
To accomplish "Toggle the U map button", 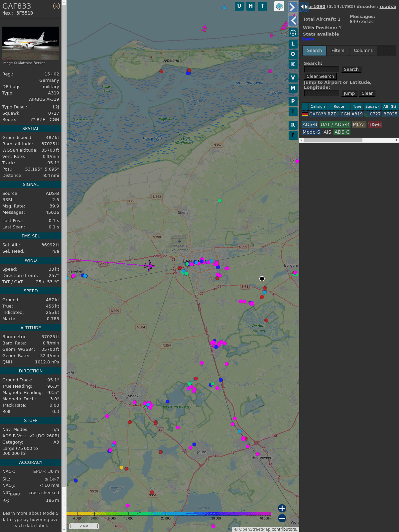I will (239, 6).
